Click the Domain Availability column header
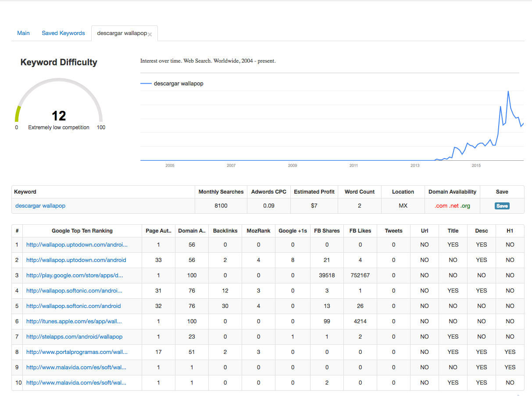 click(x=453, y=192)
